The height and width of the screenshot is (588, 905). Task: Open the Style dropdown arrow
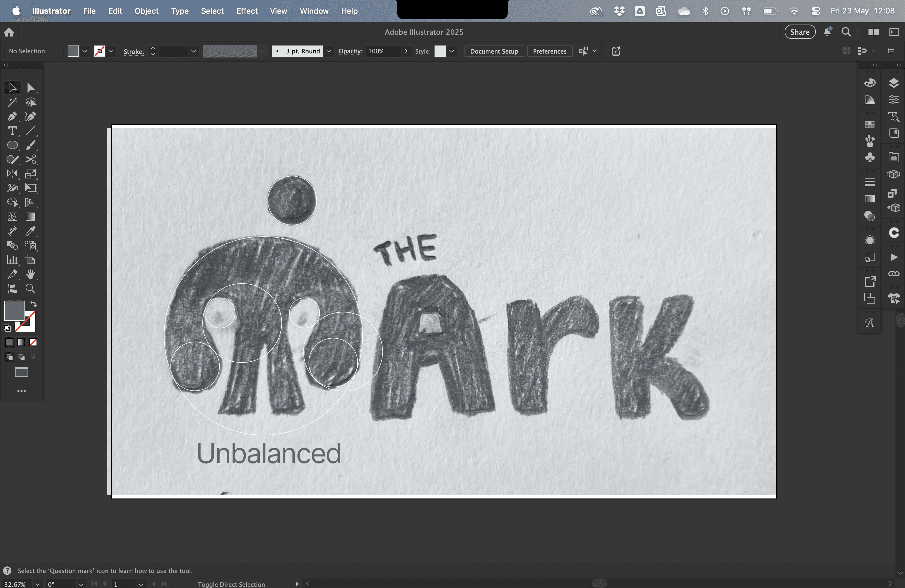[451, 51]
